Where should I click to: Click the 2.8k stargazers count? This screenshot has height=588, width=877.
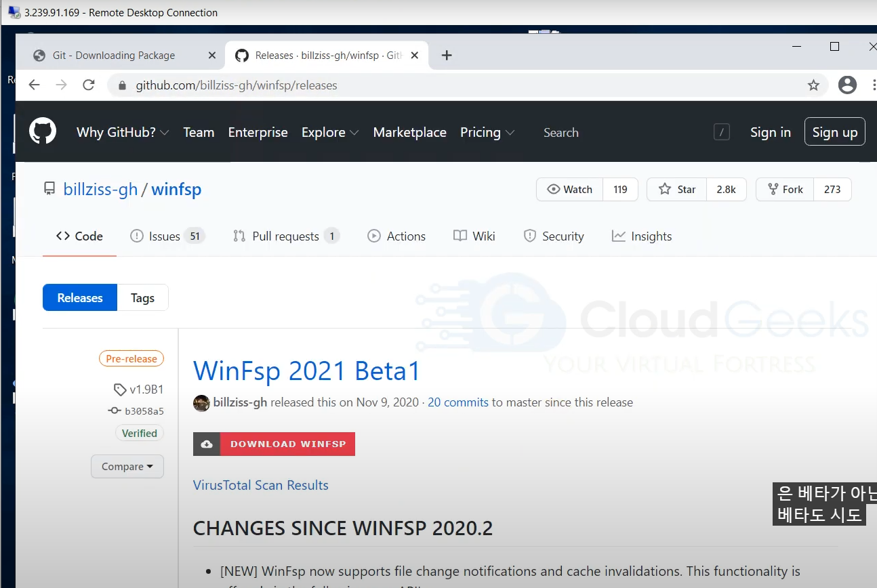[726, 190]
